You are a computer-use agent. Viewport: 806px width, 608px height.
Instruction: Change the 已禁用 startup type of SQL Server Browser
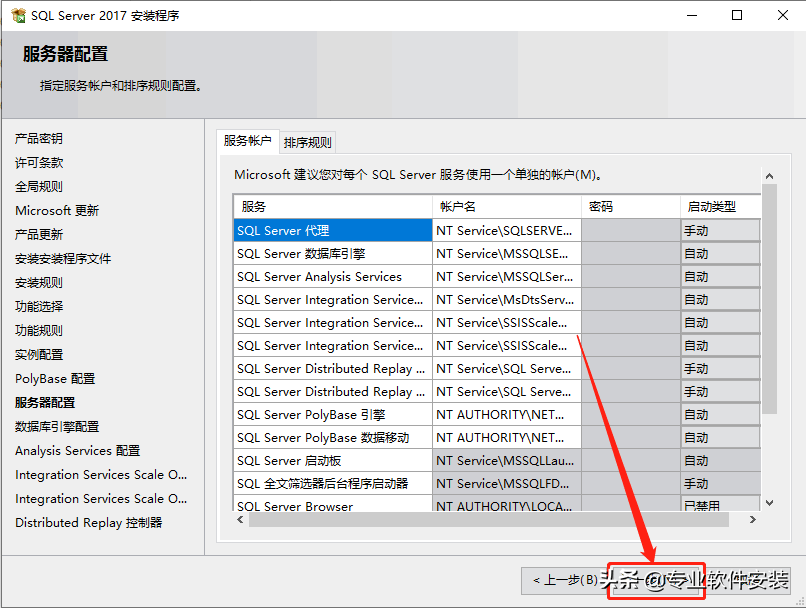tap(719, 506)
